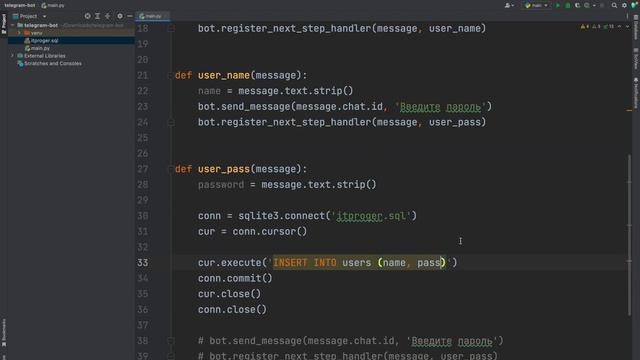Screen dimensions: 640x360
Task: Click telegram-bot breadcrumb in the navigation bar
Action: [x=19, y=5]
